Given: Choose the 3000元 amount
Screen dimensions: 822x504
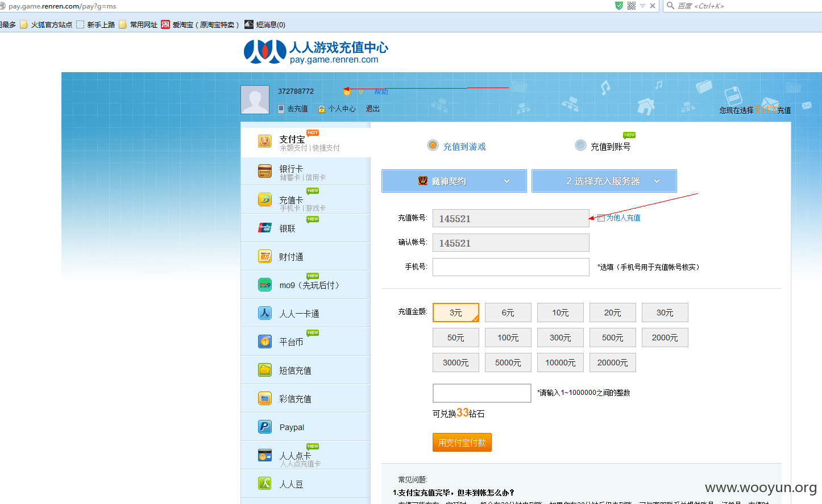Looking at the screenshot, I should pos(456,363).
